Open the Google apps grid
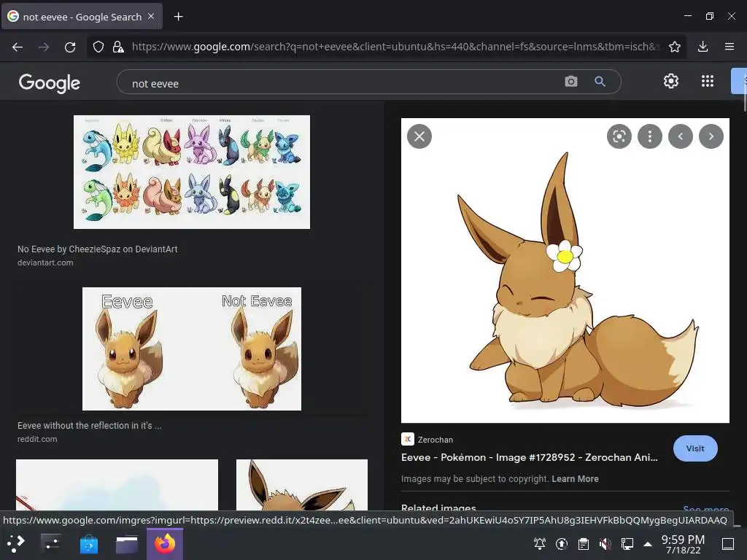 pyautogui.click(x=708, y=81)
